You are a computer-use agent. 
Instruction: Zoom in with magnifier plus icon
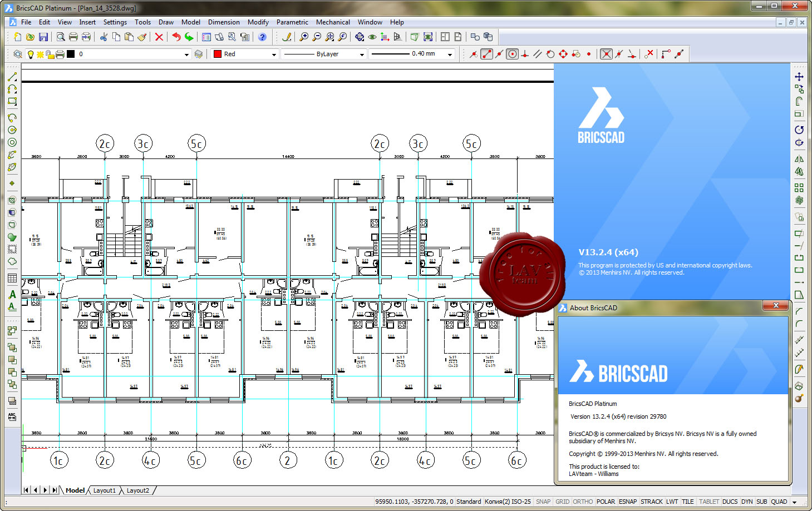tap(304, 37)
